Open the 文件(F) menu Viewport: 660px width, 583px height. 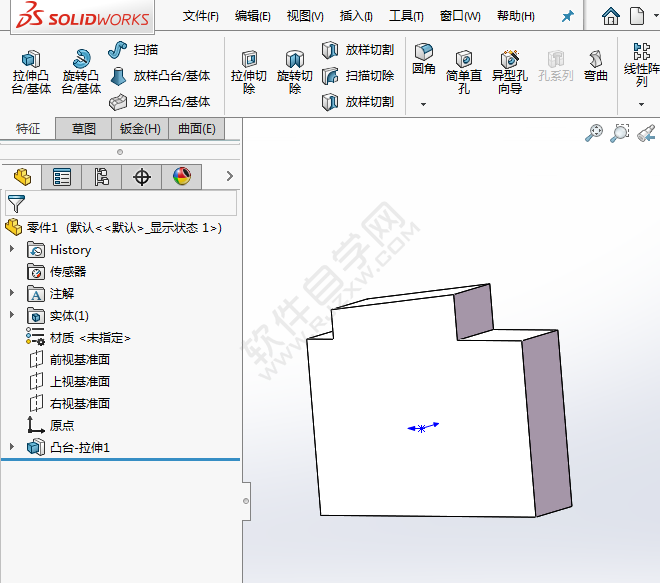point(200,16)
